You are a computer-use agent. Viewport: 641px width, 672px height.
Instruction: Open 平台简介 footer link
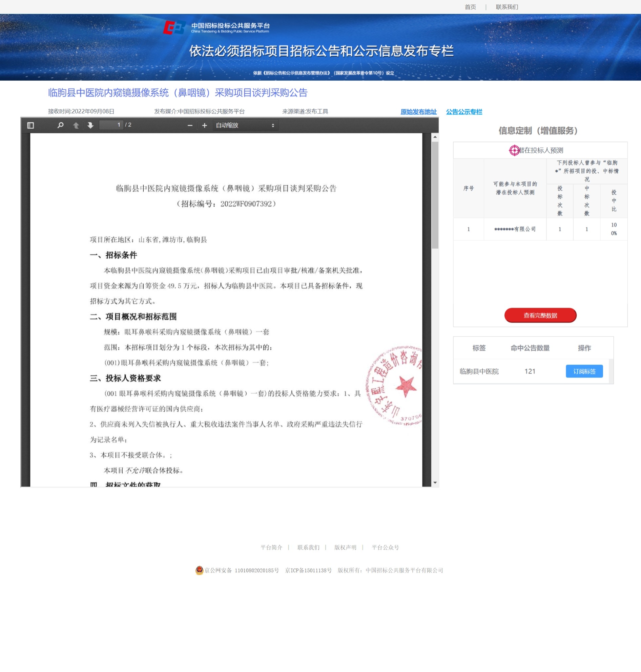point(271,547)
